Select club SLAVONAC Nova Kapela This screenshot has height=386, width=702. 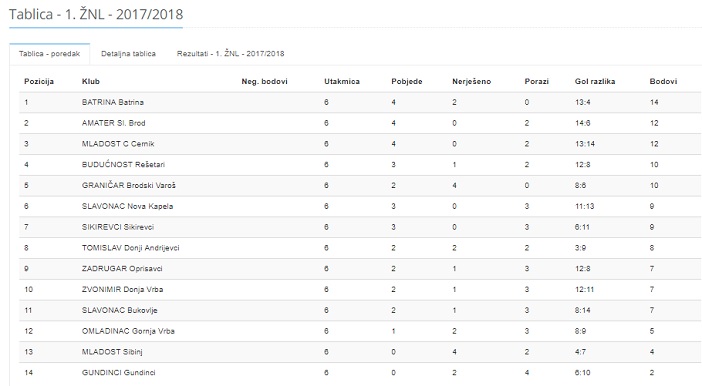tap(128, 206)
